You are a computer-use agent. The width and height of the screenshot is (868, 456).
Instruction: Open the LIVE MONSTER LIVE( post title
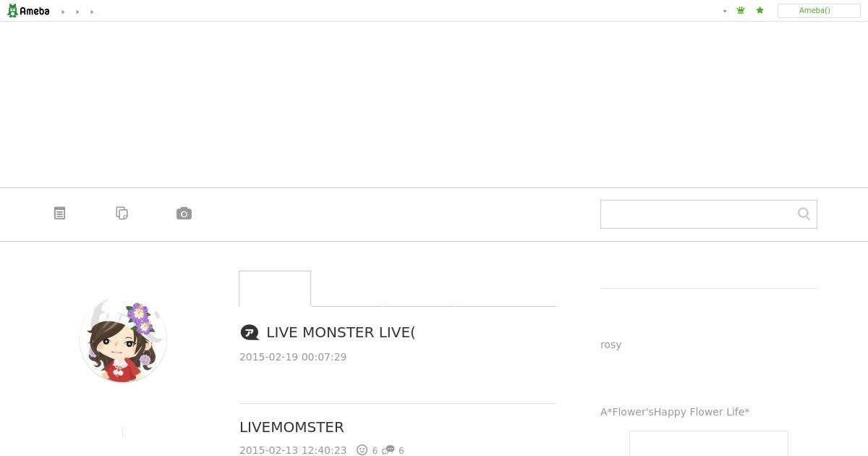tap(341, 332)
